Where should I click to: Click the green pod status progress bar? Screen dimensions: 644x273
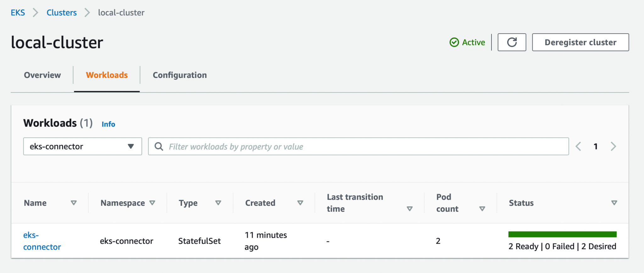click(562, 234)
